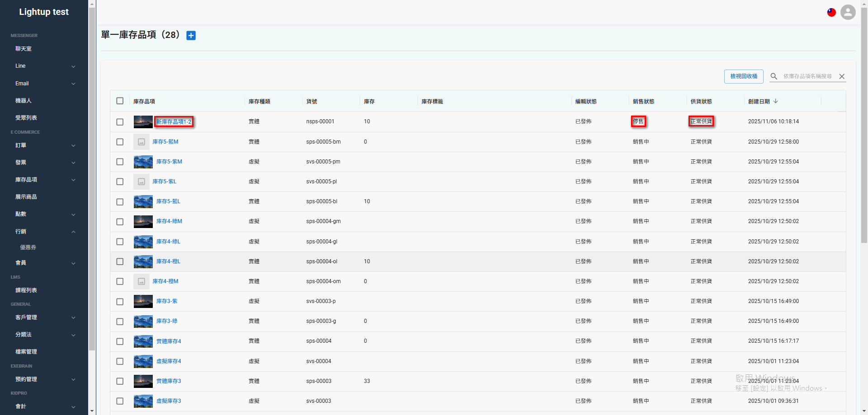Click the thumbnail for 庫存5-紫M
The height and width of the screenshot is (415, 868).
143,162
